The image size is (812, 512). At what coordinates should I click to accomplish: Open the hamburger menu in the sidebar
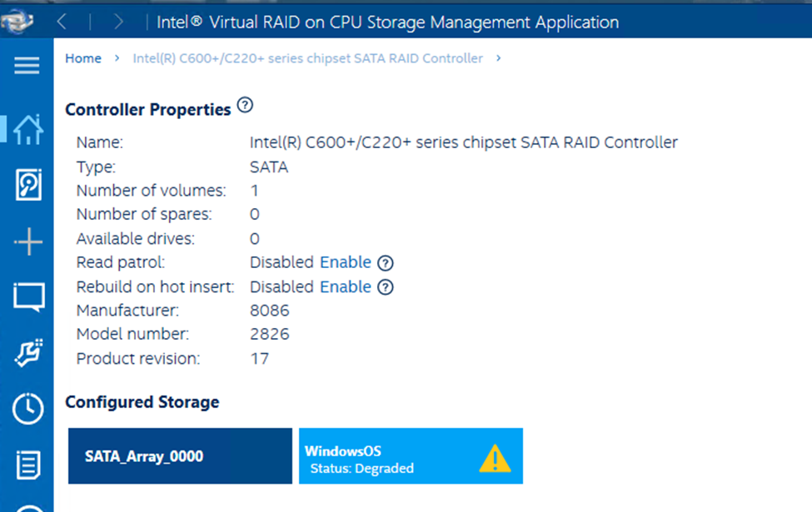click(27, 66)
